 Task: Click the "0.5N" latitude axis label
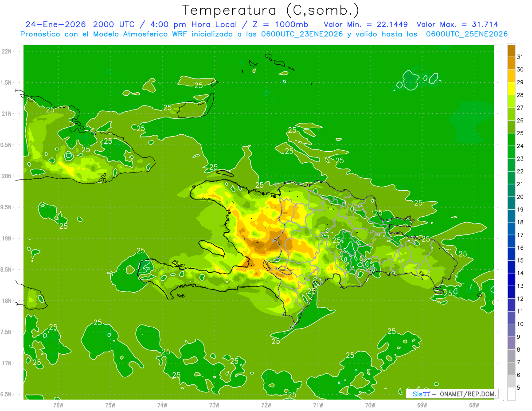(x=6, y=145)
